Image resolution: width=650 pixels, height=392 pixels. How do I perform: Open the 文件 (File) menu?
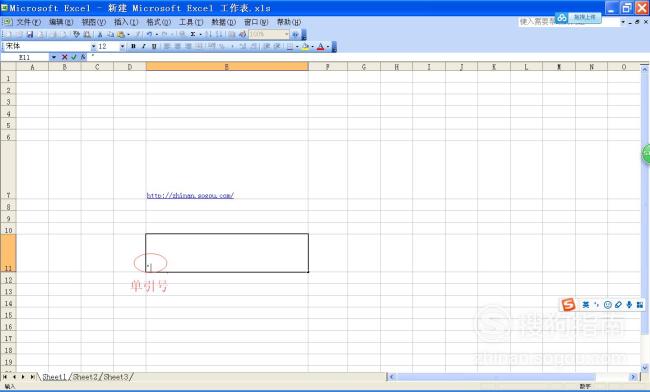coord(28,22)
